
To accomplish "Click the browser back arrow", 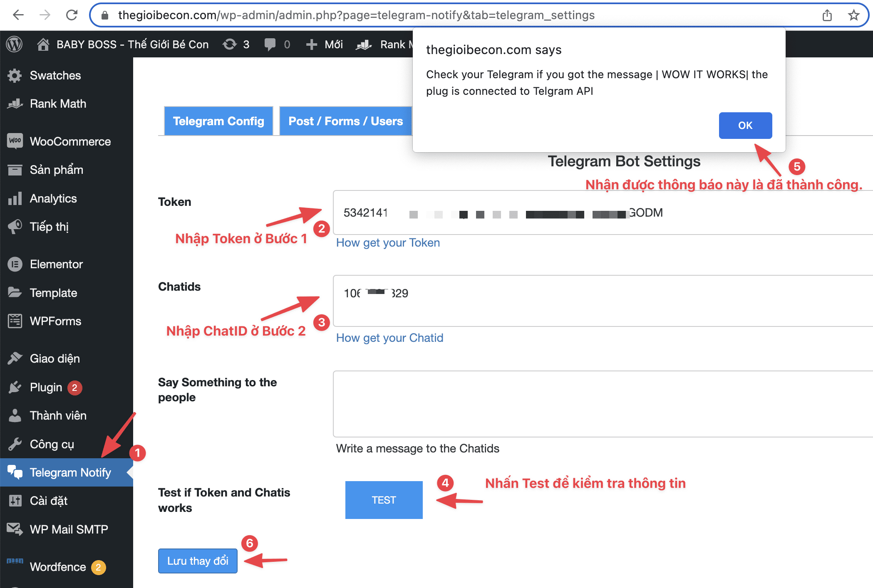I will pos(18,15).
